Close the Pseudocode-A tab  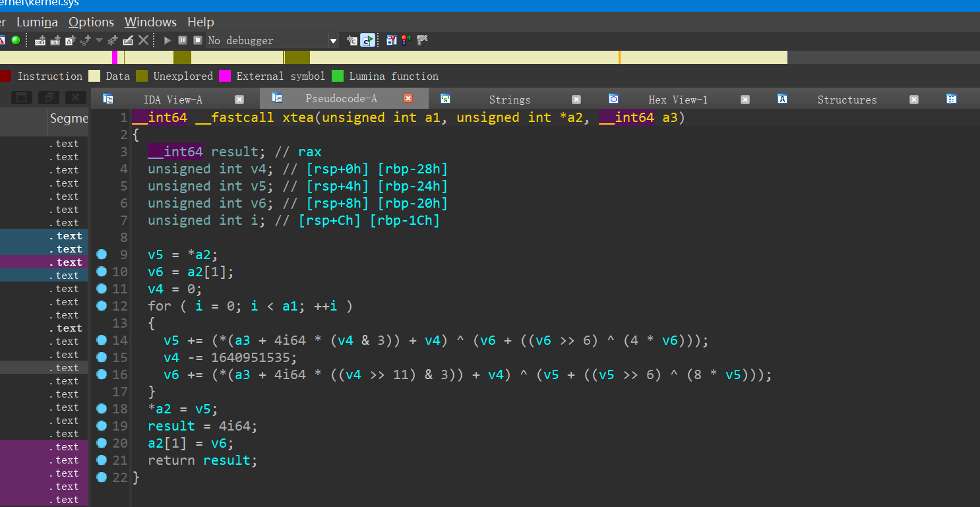click(x=408, y=99)
